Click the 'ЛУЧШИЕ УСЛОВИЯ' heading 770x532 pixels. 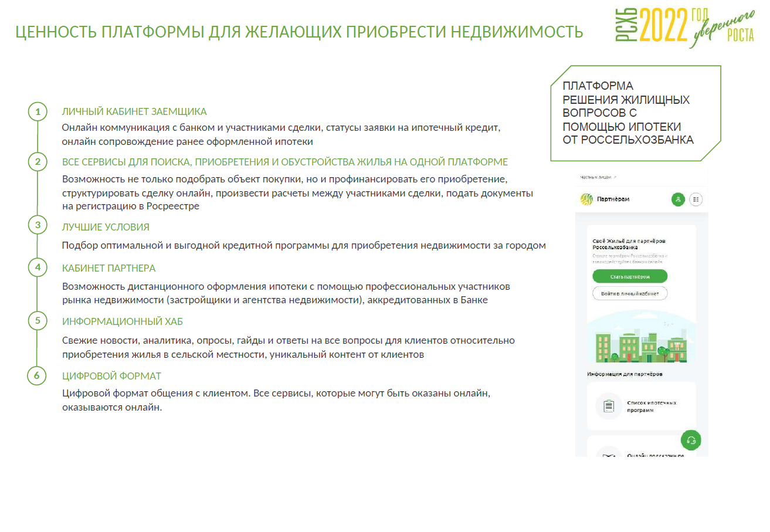pos(106,227)
